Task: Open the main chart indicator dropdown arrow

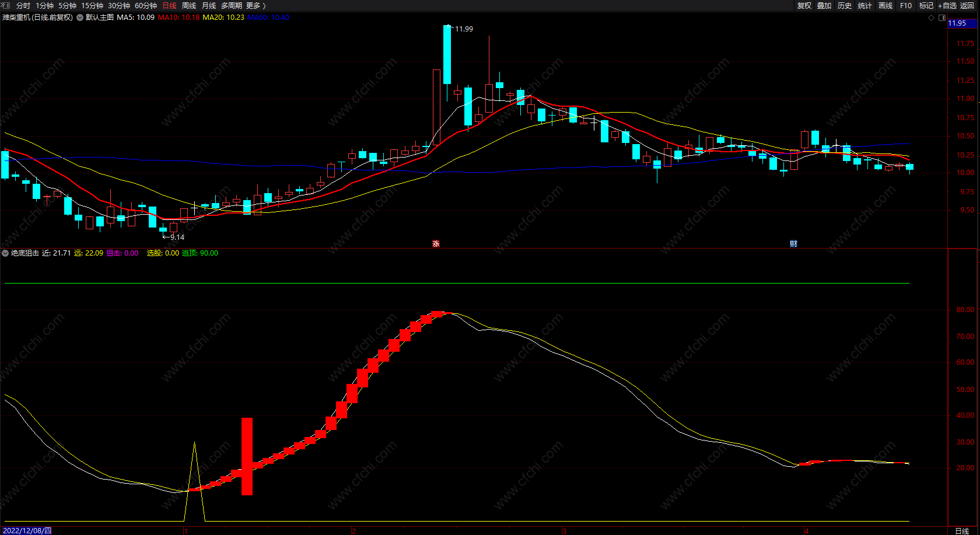Action: point(80,18)
